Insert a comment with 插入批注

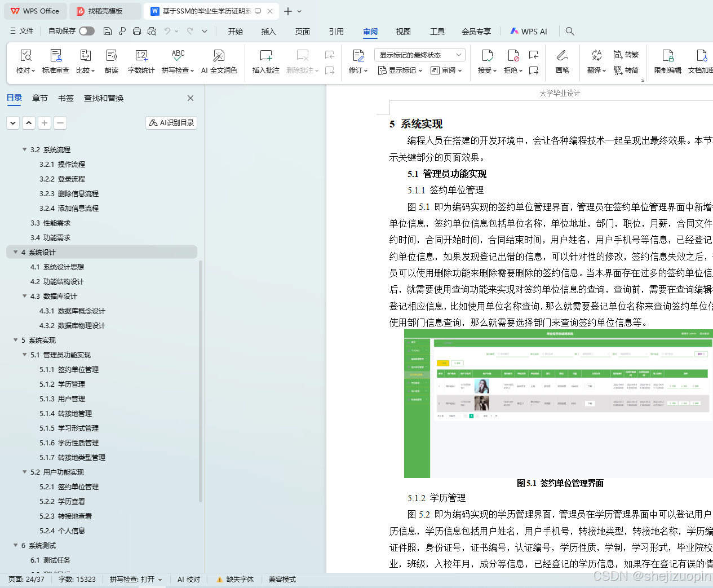coord(265,61)
